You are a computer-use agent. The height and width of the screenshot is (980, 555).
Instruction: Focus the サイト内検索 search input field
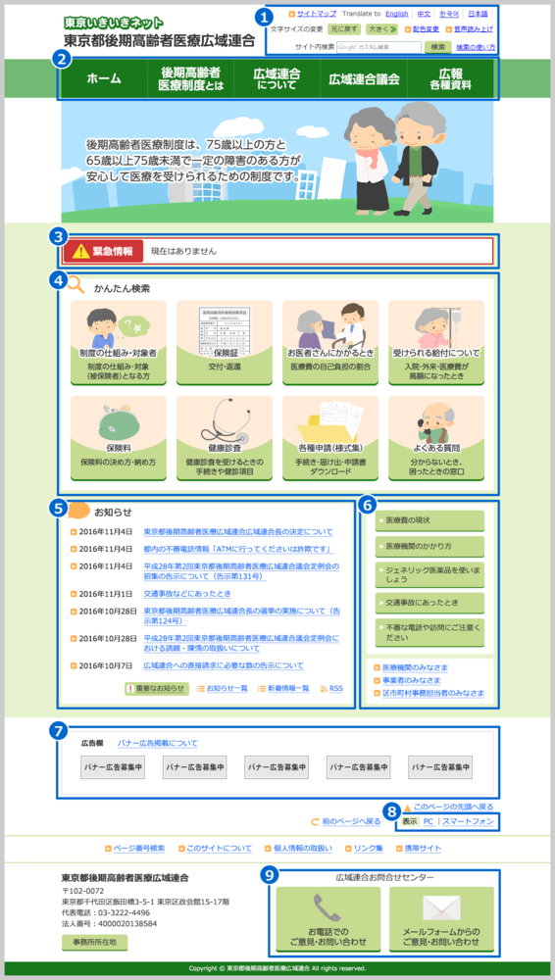(378, 47)
